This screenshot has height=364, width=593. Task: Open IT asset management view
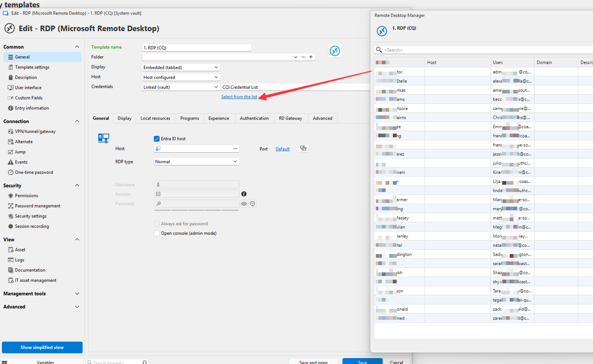click(x=35, y=280)
